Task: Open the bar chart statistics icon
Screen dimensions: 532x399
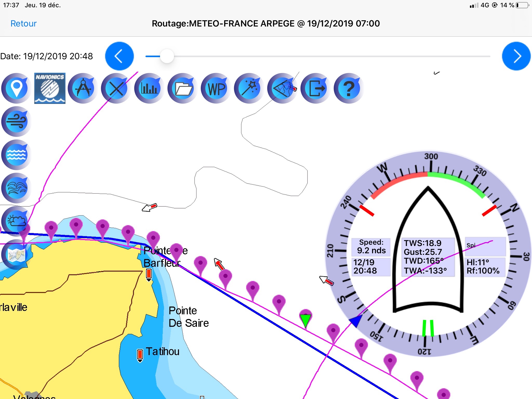Action: click(x=149, y=88)
